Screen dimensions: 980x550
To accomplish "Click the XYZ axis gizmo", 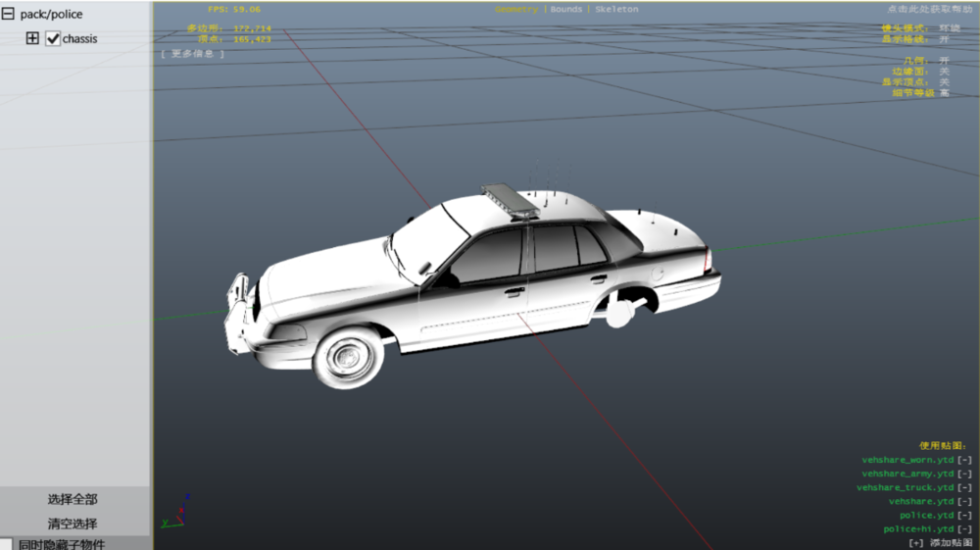I will 175,511.
